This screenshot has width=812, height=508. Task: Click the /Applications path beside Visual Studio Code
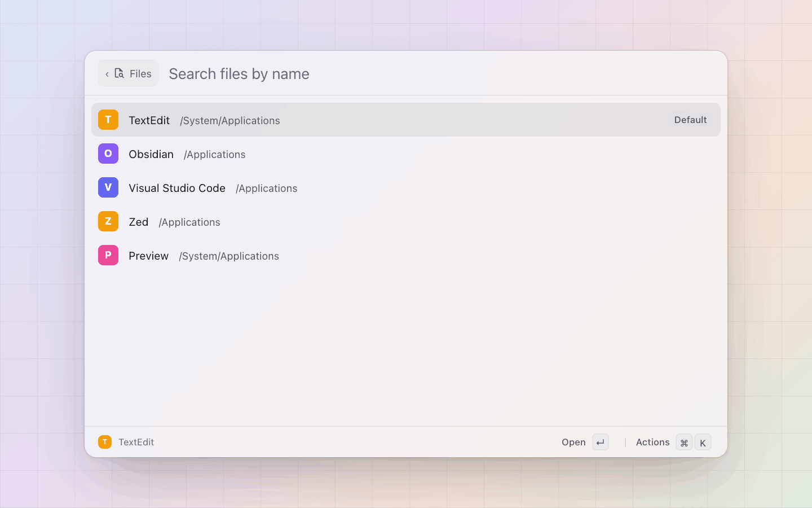click(267, 189)
